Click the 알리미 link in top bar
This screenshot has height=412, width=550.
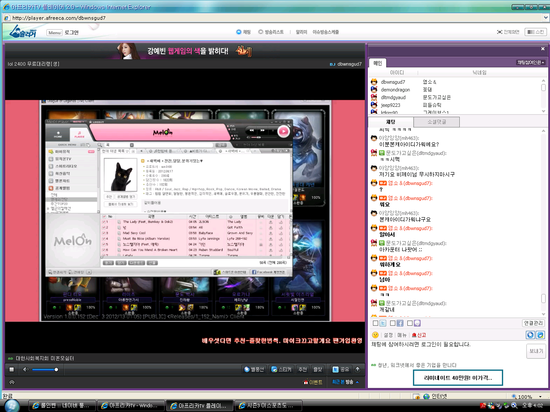[301, 32]
